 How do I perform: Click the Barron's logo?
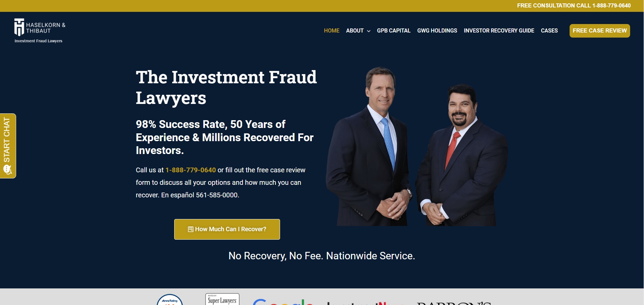click(x=454, y=303)
